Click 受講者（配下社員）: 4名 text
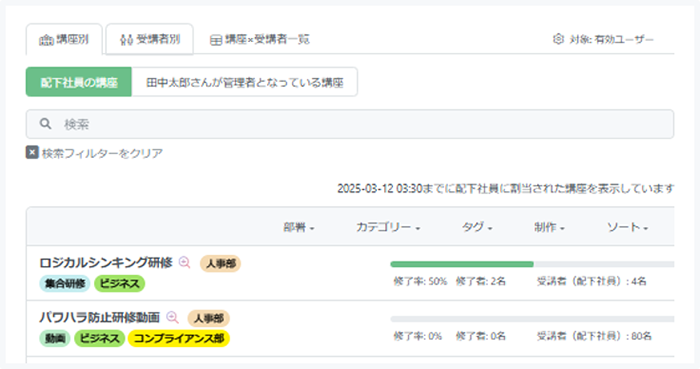Image resolution: width=700 pixels, height=369 pixels. coord(592,282)
